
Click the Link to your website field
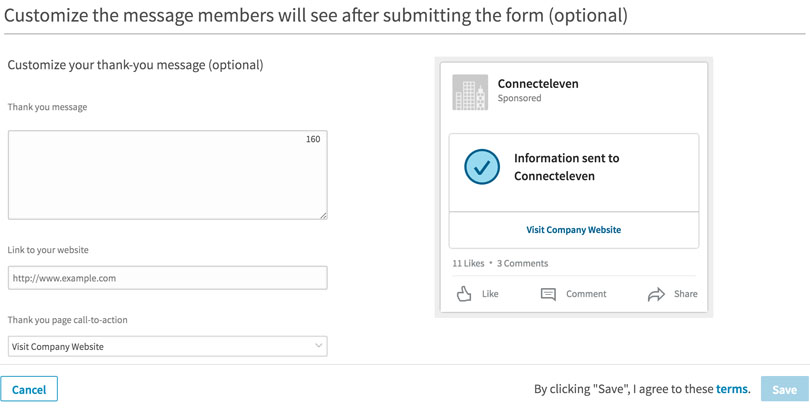coord(167,278)
